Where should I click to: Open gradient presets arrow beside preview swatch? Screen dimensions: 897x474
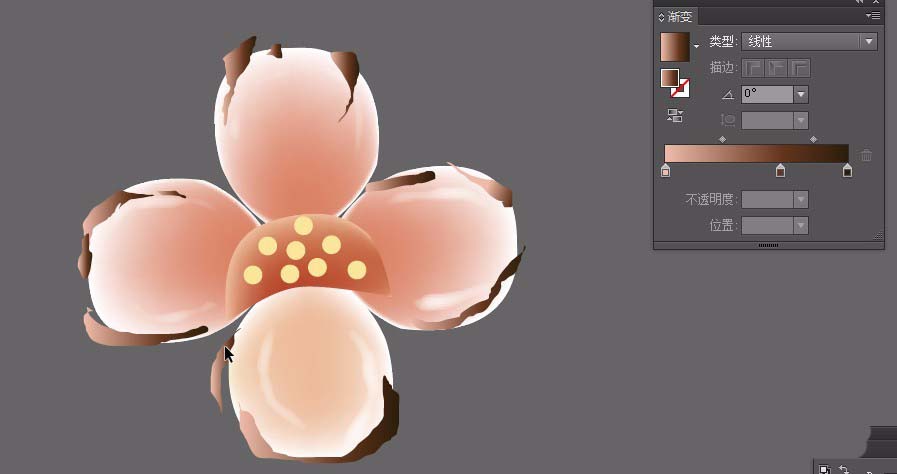coord(696,46)
